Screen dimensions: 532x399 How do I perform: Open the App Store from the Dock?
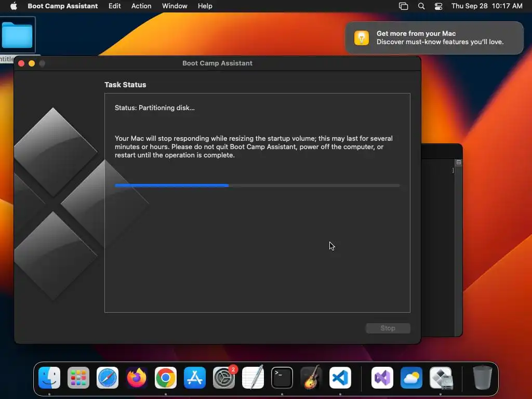tap(195, 378)
